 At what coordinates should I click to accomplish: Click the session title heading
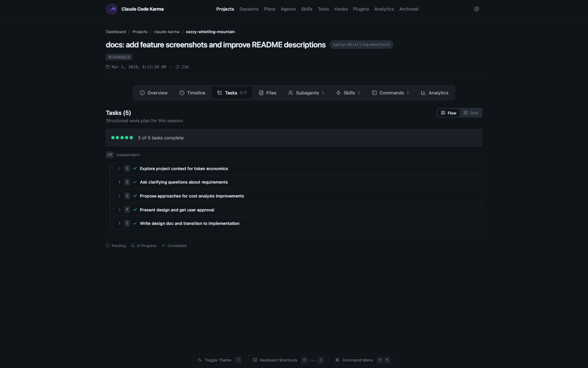[216, 45]
